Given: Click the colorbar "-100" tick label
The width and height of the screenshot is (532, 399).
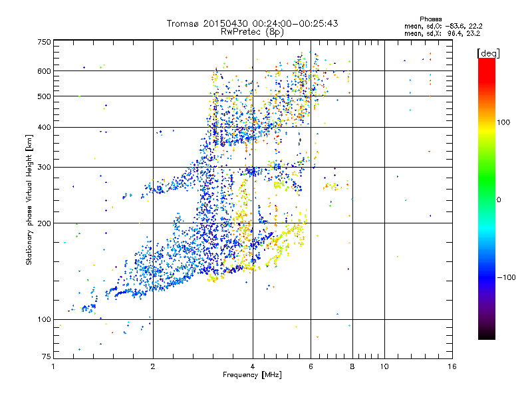Looking at the screenshot, I should point(506,277).
